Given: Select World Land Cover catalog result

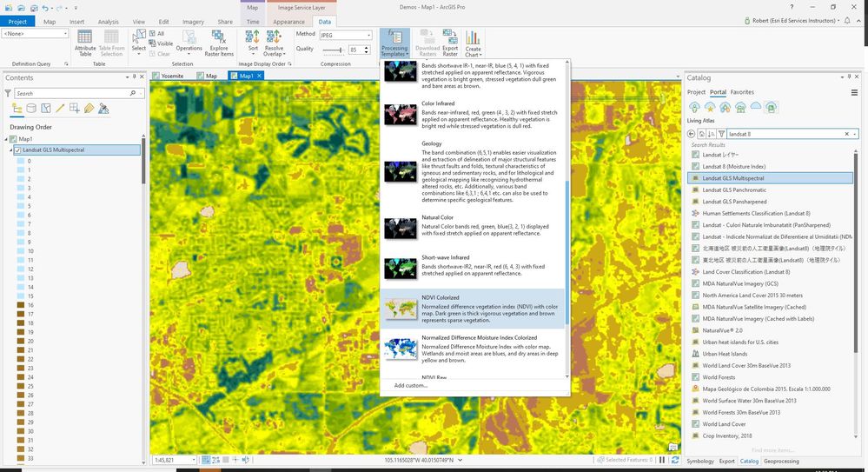Looking at the screenshot, I should point(724,424).
